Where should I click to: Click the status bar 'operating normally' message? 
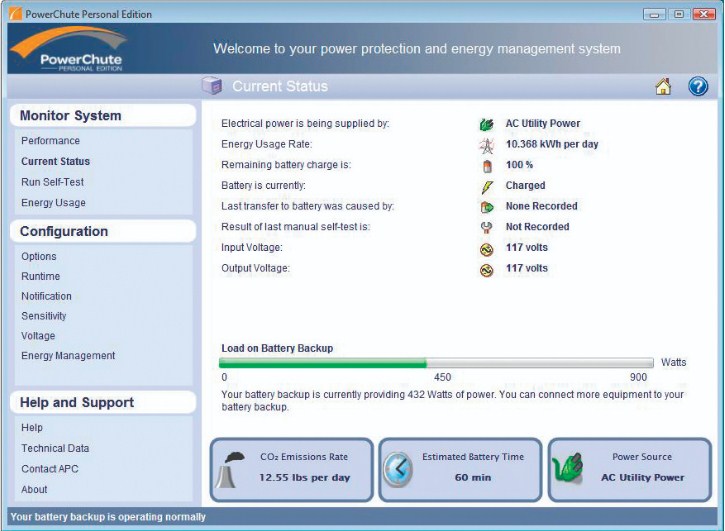click(x=108, y=517)
